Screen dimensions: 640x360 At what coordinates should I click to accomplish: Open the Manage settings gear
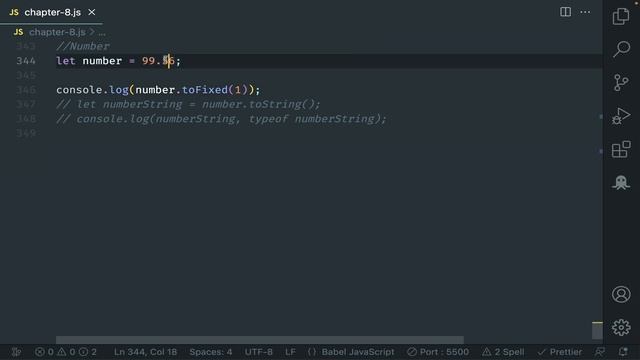tap(621, 327)
